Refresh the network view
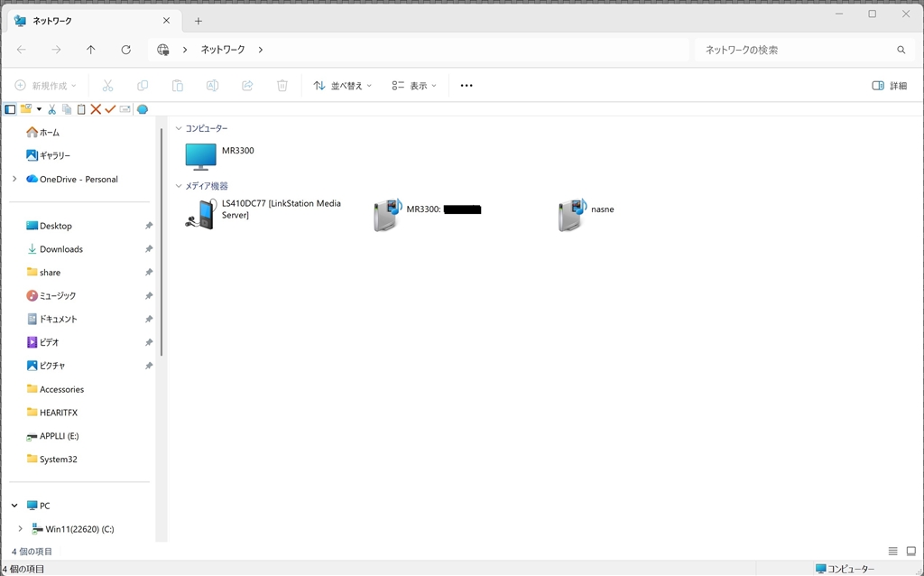Viewport: 924px width, 576px height. click(x=125, y=51)
